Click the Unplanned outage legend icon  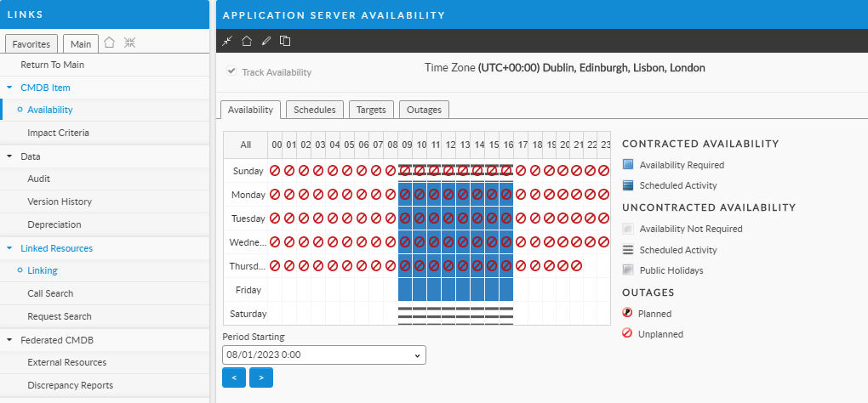coord(628,334)
